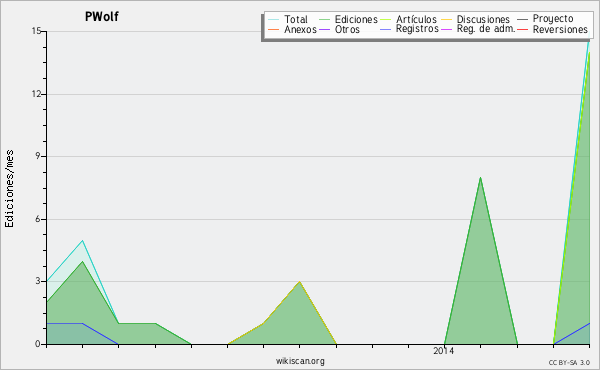Viewport: 600px width, 370px height.
Task: Click the Ediciones/mes axis label
Action: [x=9, y=188]
